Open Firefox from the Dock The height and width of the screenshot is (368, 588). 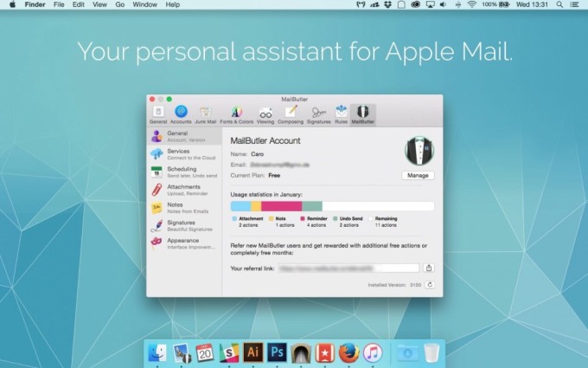point(348,352)
